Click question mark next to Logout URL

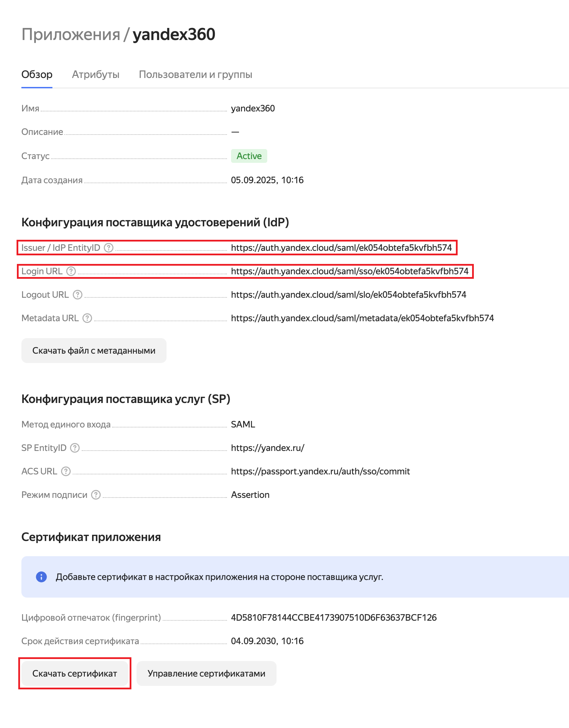[x=78, y=295]
